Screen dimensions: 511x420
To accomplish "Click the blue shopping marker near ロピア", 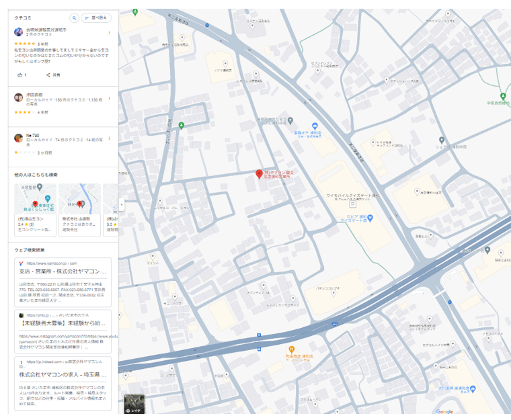I will [370, 217].
